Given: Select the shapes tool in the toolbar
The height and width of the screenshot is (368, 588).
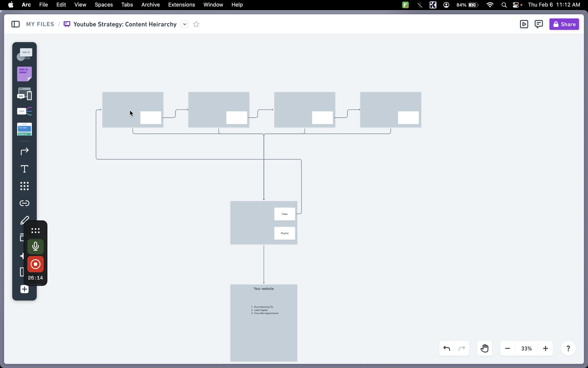Looking at the screenshot, I should (x=24, y=54).
